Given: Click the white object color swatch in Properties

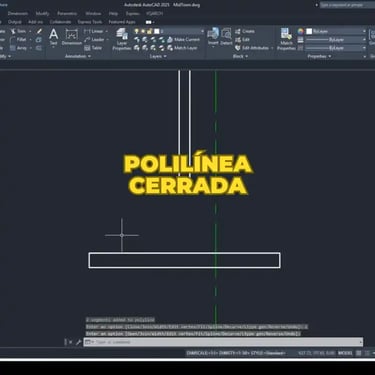Looking at the screenshot, I should tap(309, 31).
